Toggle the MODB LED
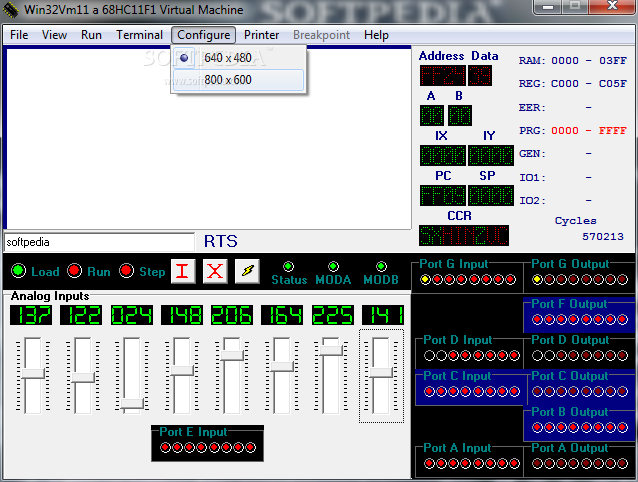This screenshot has height=482, width=638. (x=381, y=266)
